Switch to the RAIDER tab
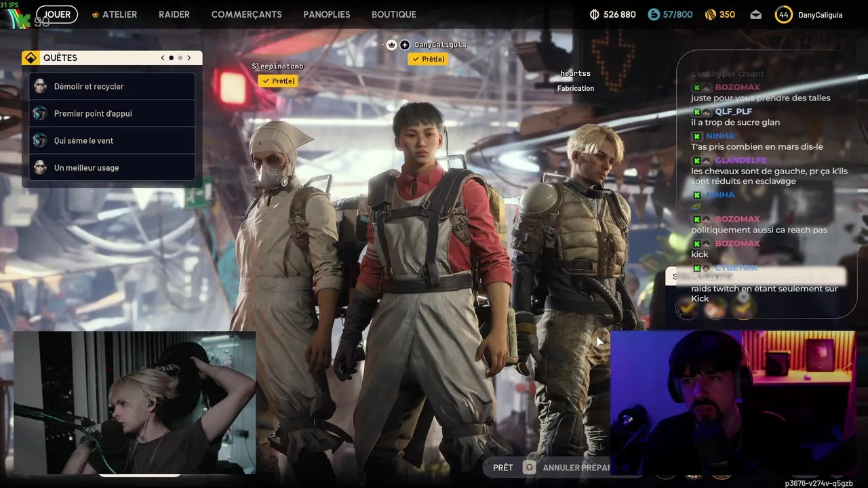The image size is (868, 488). coord(174,14)
